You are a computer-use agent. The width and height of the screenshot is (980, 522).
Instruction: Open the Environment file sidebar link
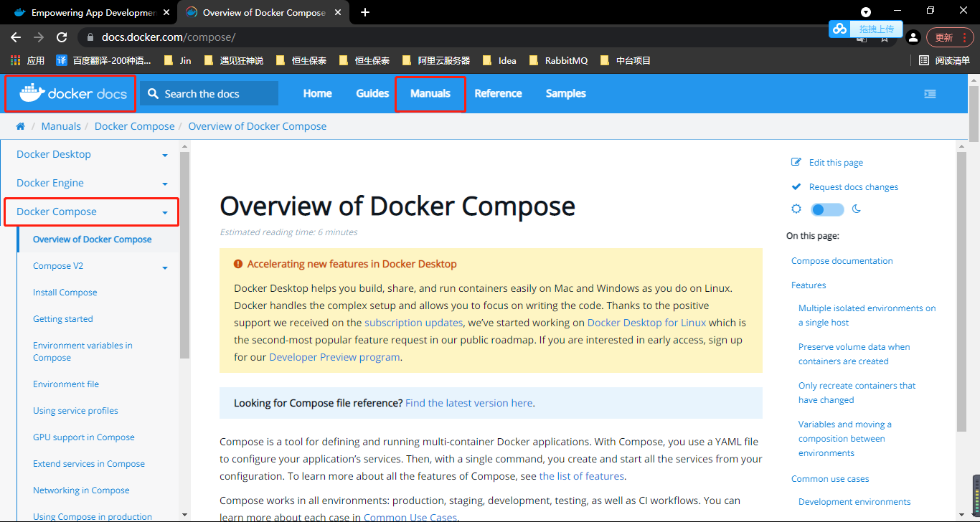[x=66, y=384]
